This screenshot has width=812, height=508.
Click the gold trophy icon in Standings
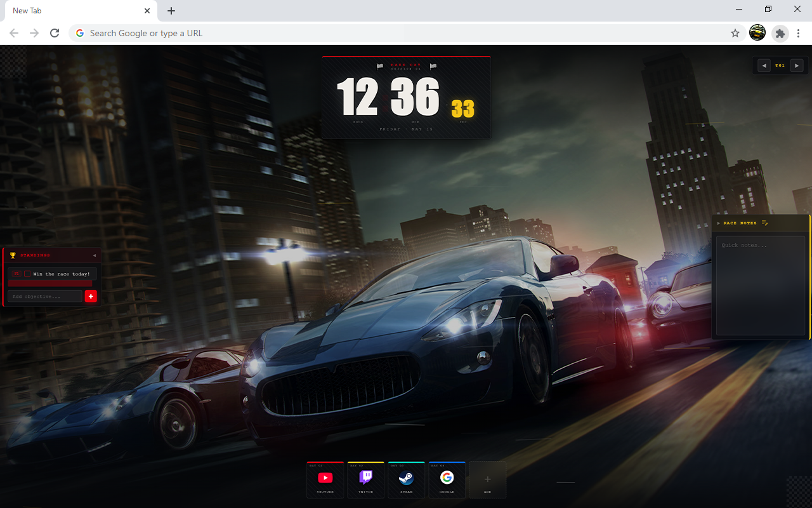coord(13,255)
